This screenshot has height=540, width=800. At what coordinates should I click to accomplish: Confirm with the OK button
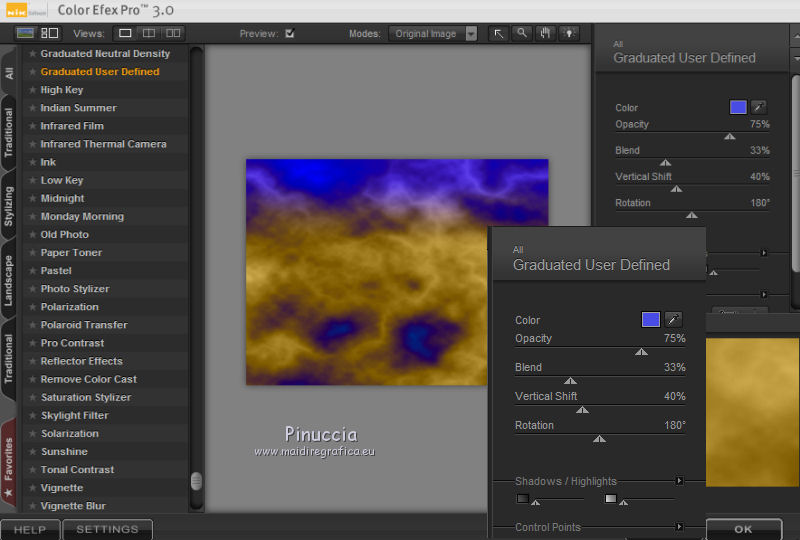point(744,529)
